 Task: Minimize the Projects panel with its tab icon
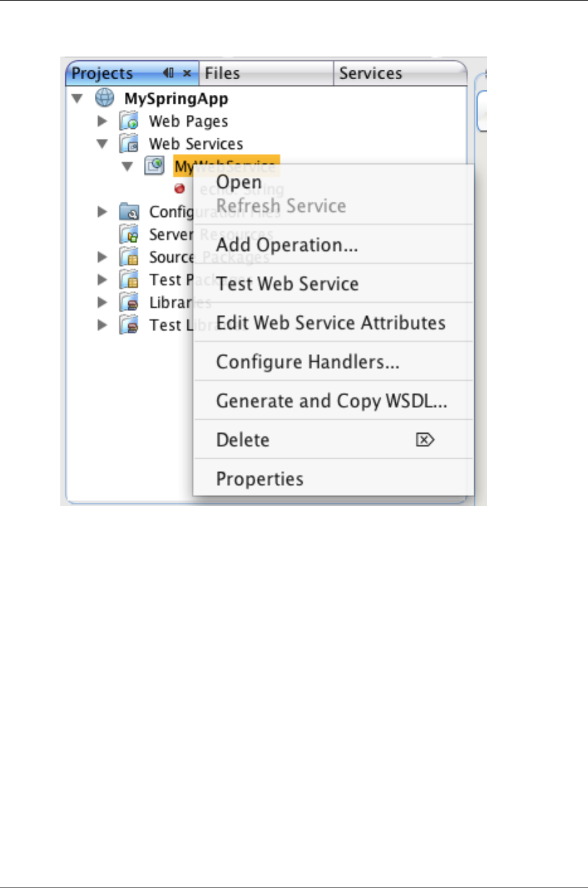pos(168,73)
